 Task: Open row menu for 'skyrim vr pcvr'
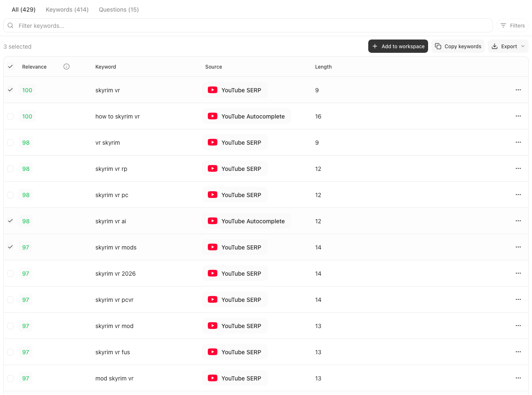tap(518, 299)
